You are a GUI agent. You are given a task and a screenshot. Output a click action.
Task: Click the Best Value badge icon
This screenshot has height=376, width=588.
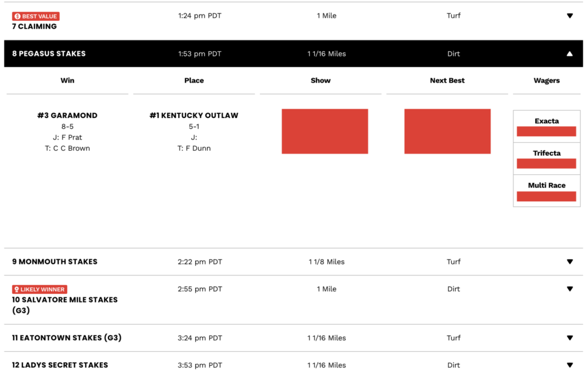[17, 16]
